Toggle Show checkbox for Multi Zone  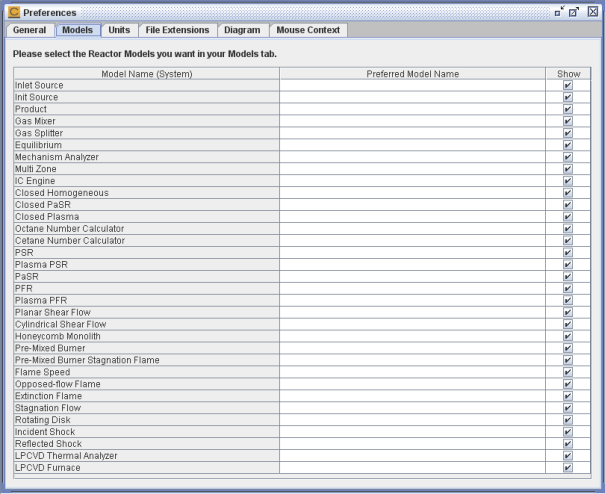click(568, 169)
